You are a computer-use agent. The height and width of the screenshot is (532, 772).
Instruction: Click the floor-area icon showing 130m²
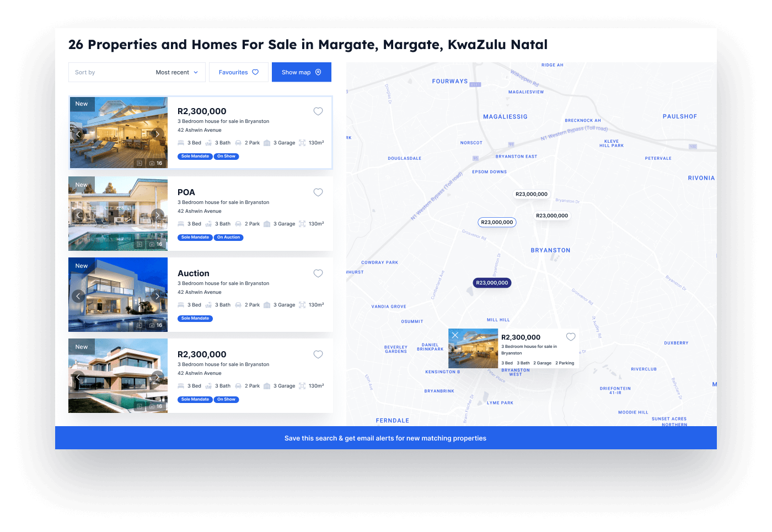(302, 142)
